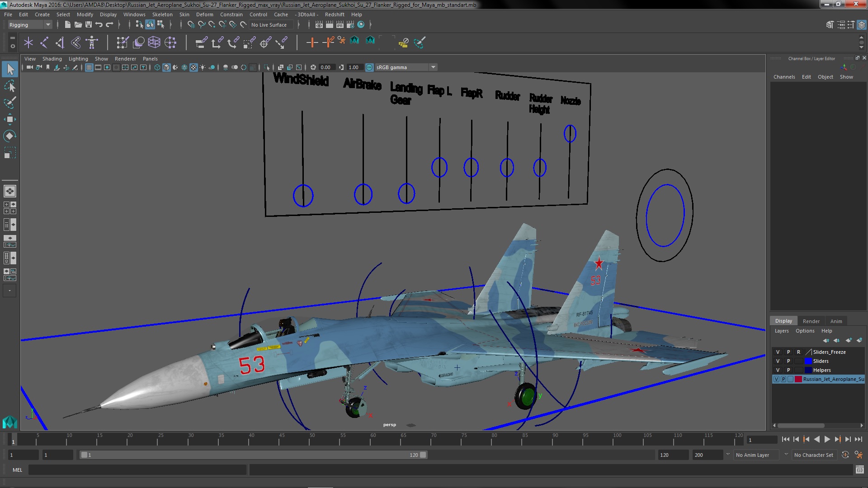Image resolution: width=868 pixels, height=488 pixels.
Task: Click the Create new layer icon
Action: tap(849, 340)
